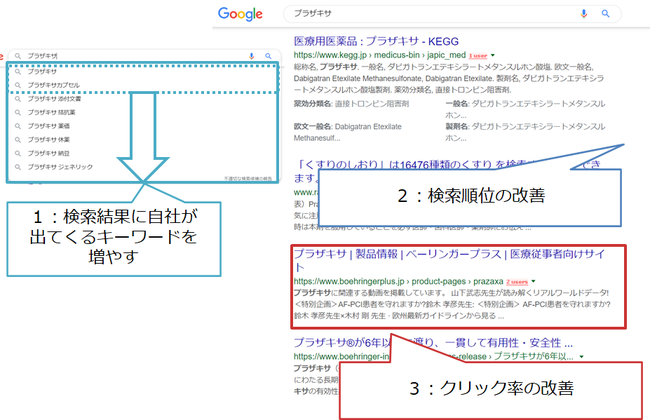
Task: Click 2 users badge on boehringerplus result
Action: click(x=517, y=282)
